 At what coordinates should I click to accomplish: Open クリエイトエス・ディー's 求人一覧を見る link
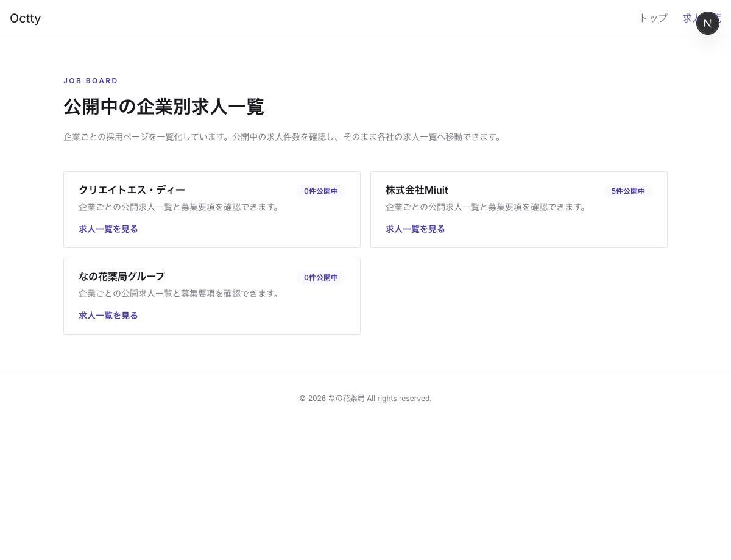[108, 229]
